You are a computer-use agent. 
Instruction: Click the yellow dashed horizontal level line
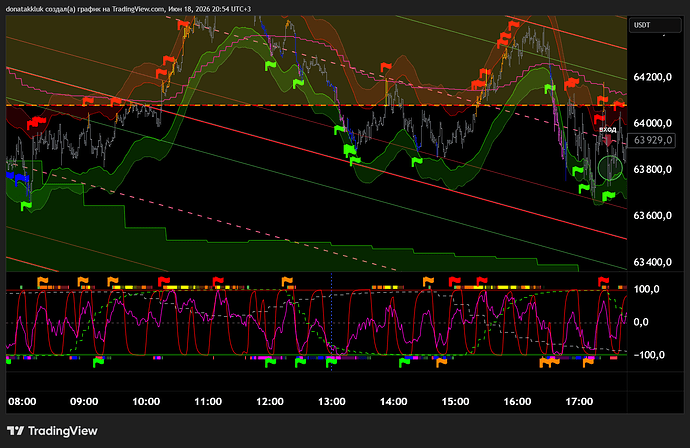[x=316, y=106]
